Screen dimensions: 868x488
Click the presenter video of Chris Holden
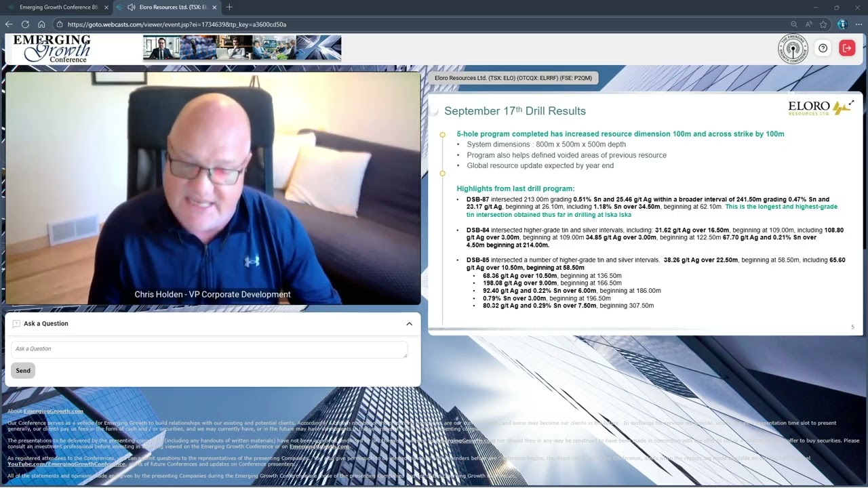point(213,188)
